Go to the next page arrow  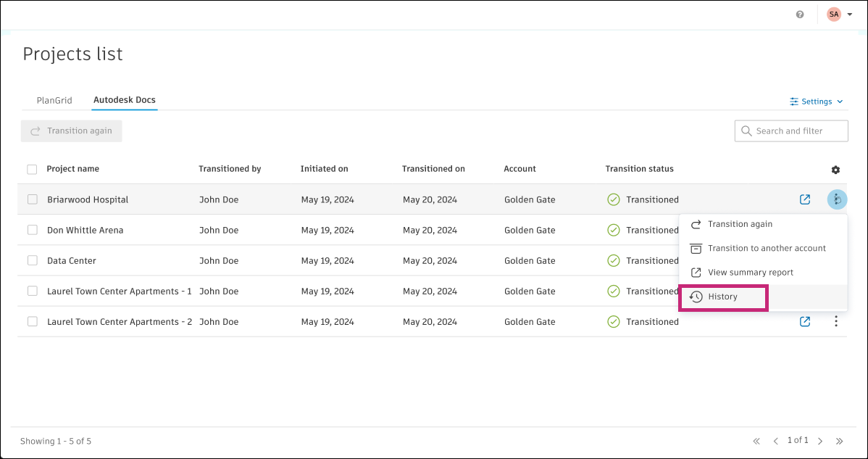pos(820,441)
